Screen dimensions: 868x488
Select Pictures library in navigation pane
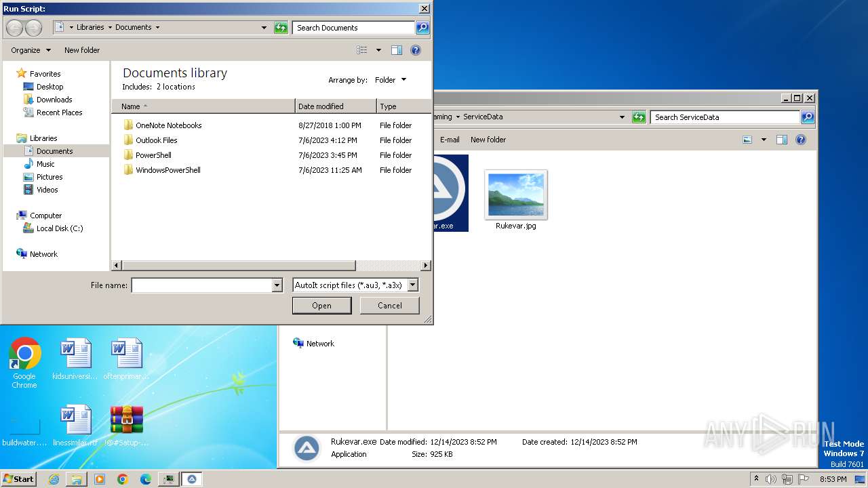click(x=50, y=177)
